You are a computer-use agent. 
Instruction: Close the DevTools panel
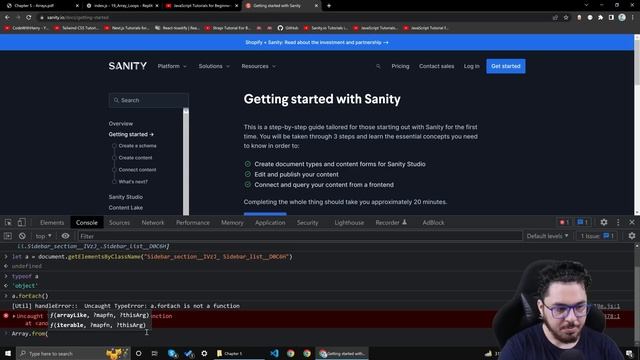click(x=632, y=222)
